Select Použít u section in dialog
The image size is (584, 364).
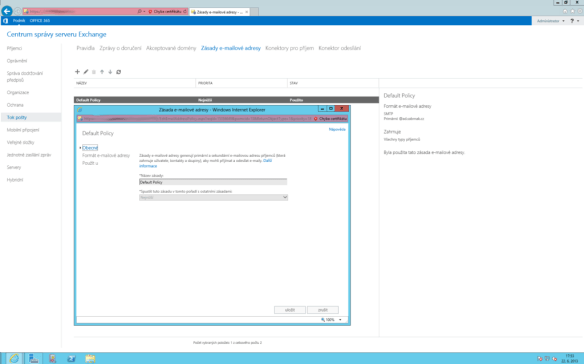[x=90, y=163]
